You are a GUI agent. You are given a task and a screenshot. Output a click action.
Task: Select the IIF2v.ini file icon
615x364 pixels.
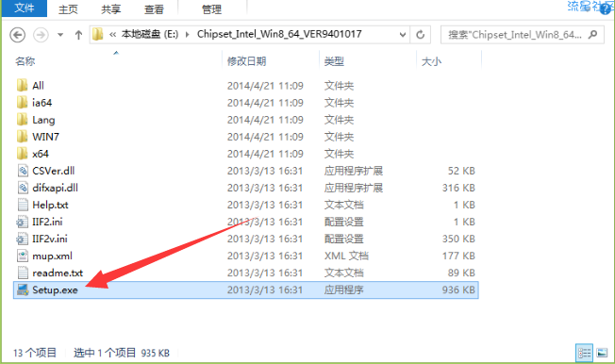click(x=22, y=239)
